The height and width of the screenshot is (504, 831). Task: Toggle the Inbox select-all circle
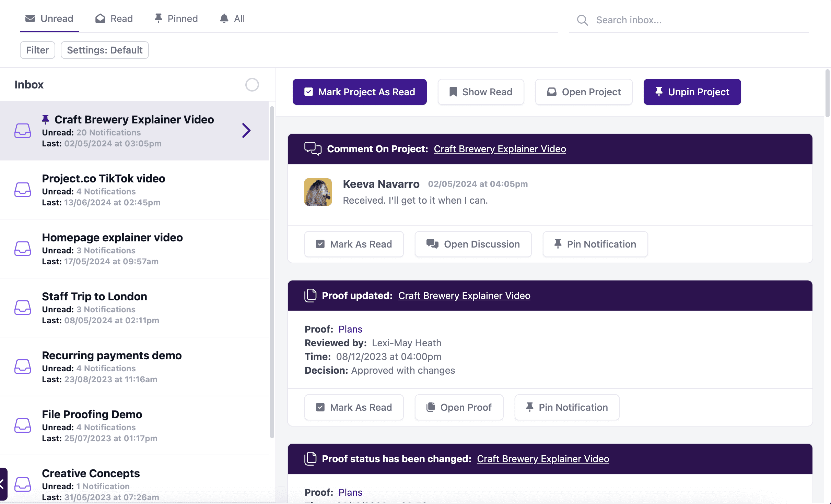point(252,85)
